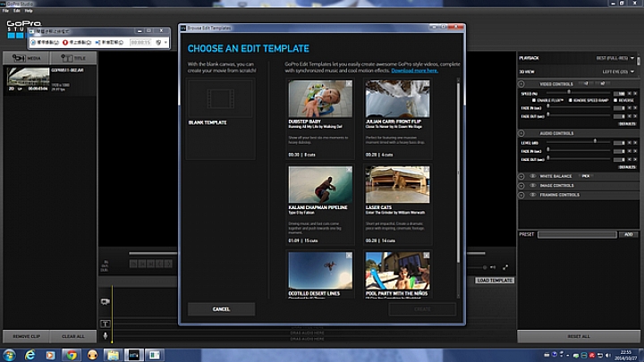Click the video Fade In slider handle
Screen dimensions: 644x362
(x=548, y=106)
